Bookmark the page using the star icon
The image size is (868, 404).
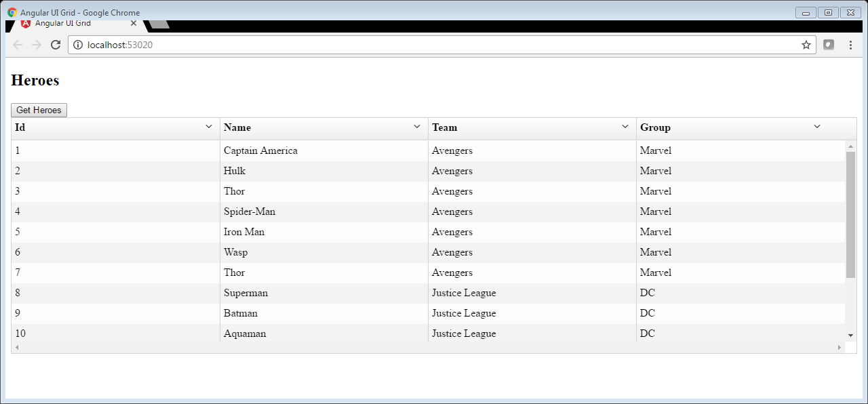tap(806, 45)
